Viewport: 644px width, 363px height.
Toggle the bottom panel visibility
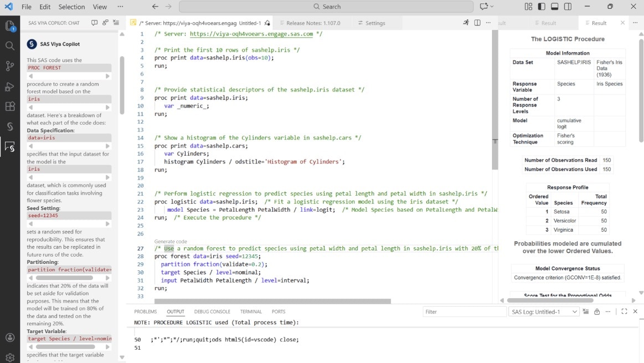554,6
